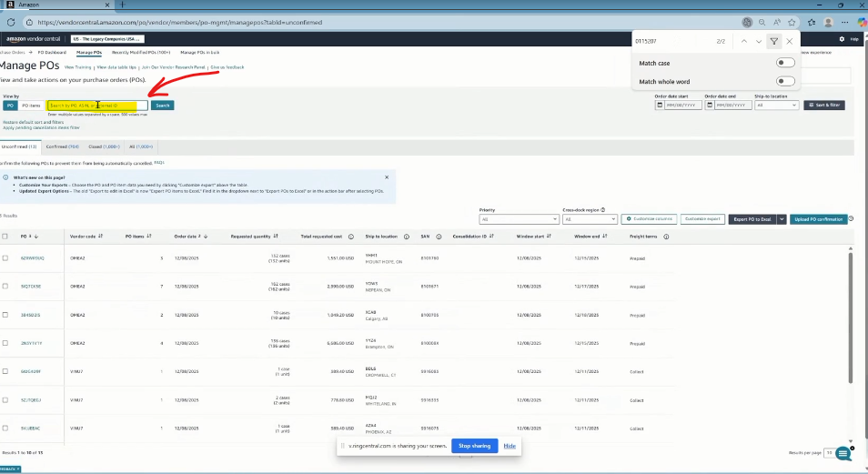Image resolution: width=868 pixels, height=474 pixels.
Task: Open Vendor Central settings gear icon
Action: click(842, 39)
